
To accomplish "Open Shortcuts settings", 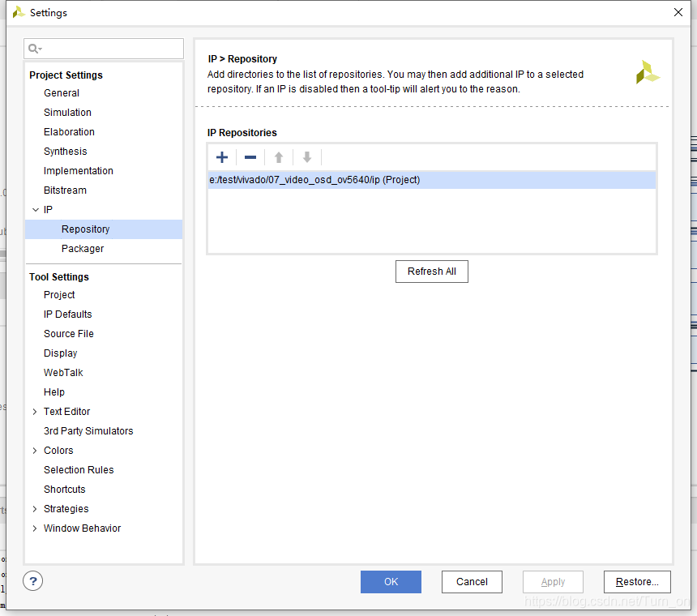I will click(x=65, y=490).
